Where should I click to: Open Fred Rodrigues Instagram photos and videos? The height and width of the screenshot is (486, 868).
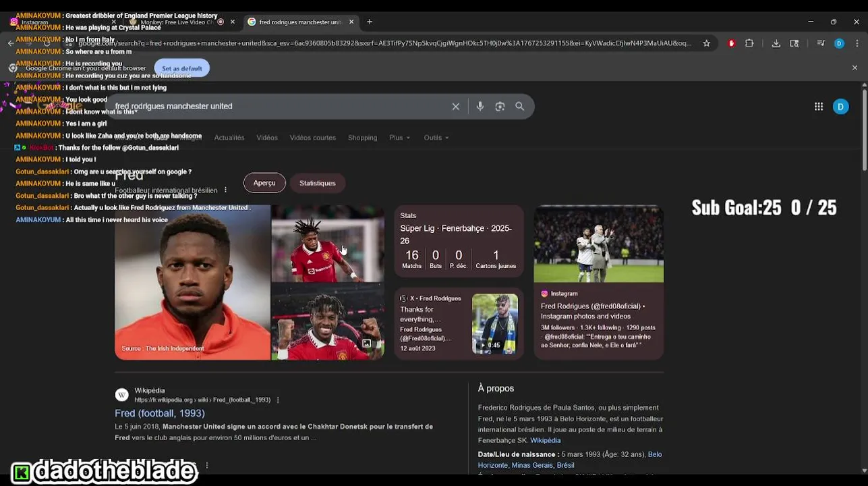[593, 311]
